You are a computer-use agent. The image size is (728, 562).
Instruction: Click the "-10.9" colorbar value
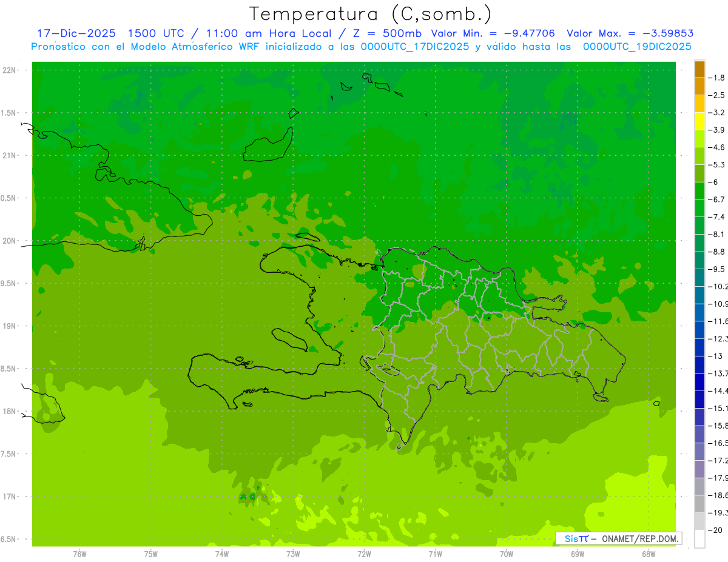[x=718, y=304]
